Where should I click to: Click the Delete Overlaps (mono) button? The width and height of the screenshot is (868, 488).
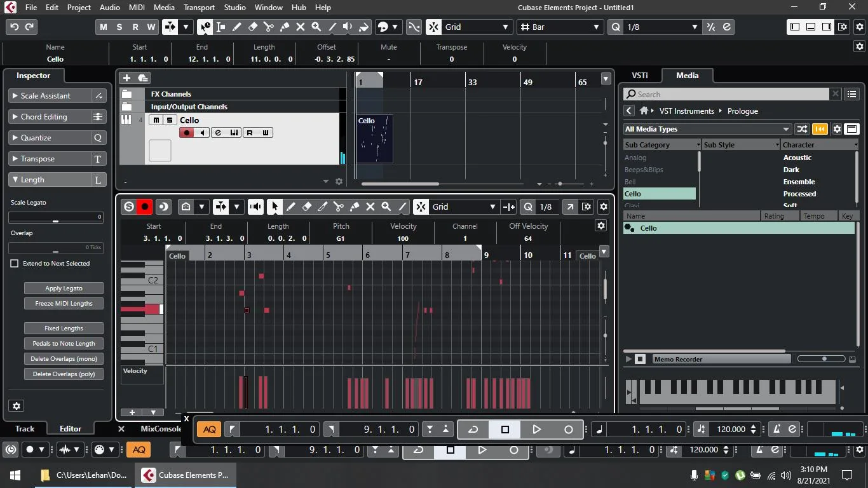(64, 359)
